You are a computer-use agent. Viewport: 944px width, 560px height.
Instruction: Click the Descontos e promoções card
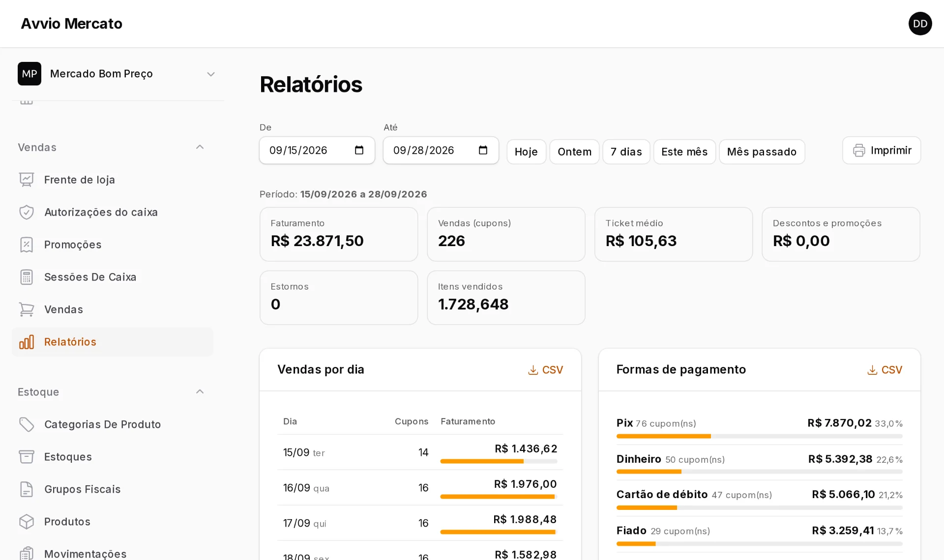coord(841,234)
